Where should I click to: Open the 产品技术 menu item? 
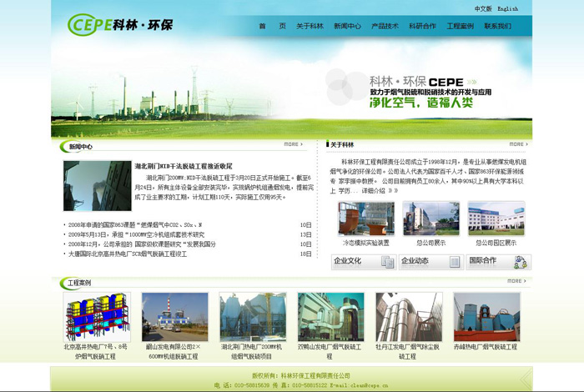coord(385,26)
